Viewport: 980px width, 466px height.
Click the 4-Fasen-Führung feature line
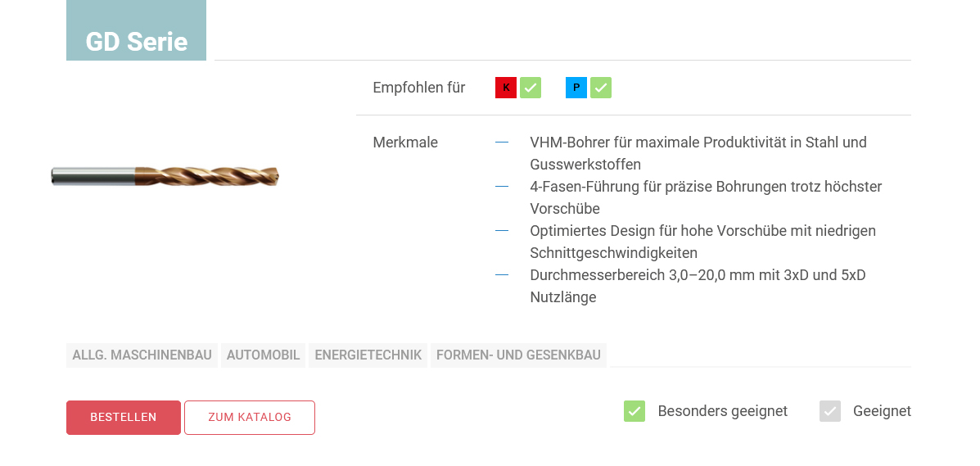coord(705,197)
